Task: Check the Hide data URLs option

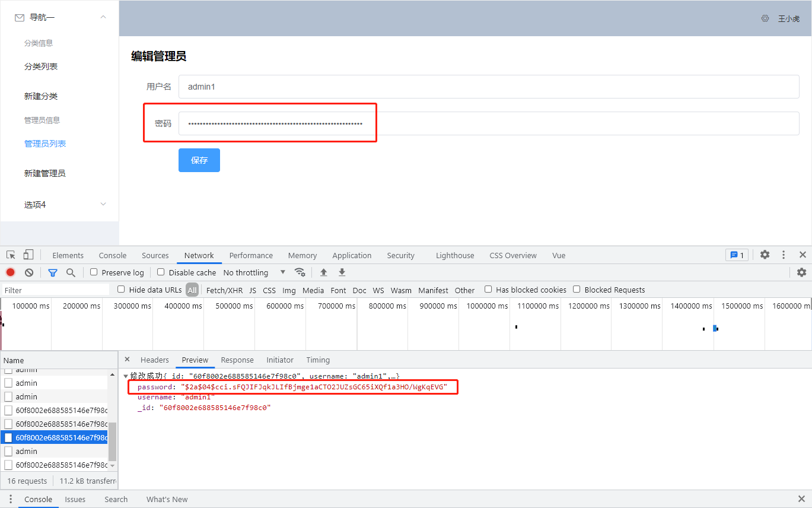Action: click(x=122, y=290)
